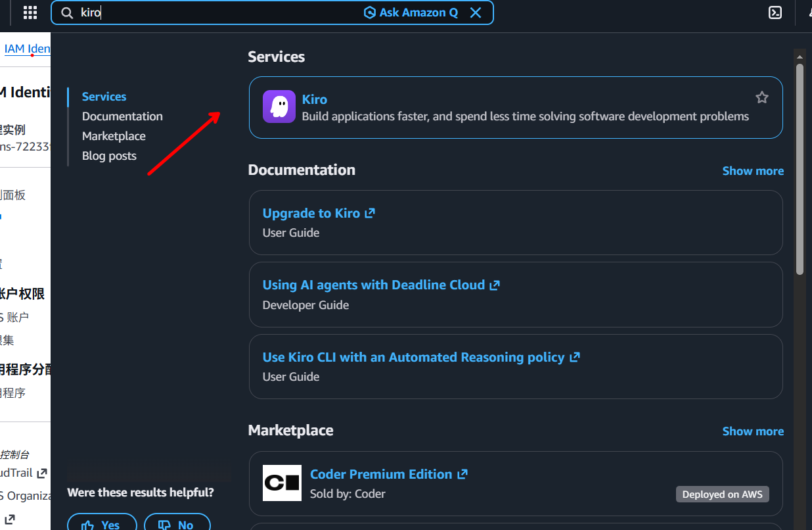Select Marketplace in the results sidebar
Screen dimensions: 812x530
pos(114,136)
